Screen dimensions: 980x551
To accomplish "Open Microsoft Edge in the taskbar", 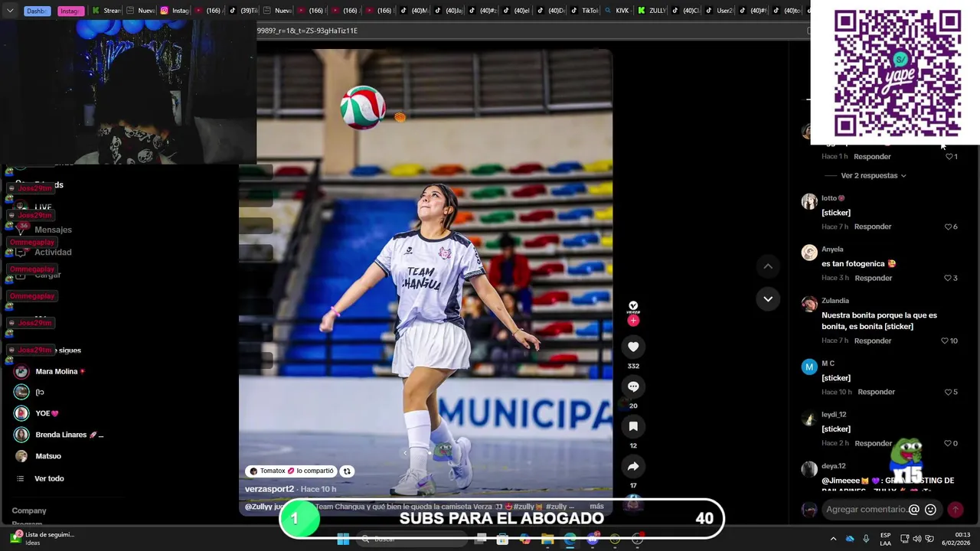I will tap(570, 540).
